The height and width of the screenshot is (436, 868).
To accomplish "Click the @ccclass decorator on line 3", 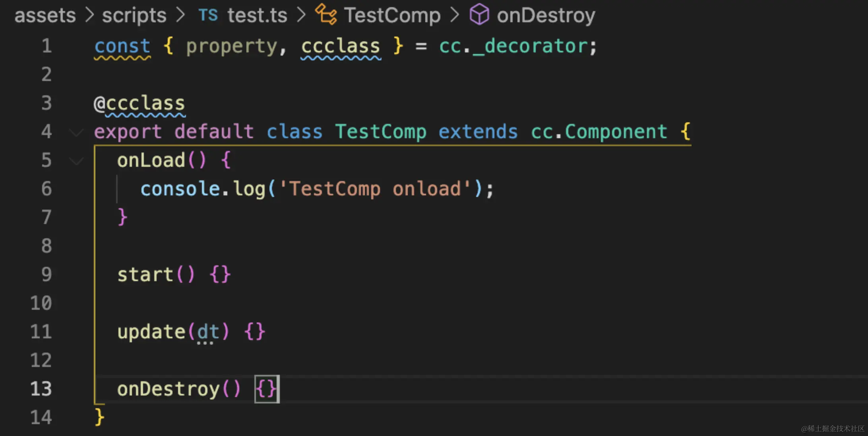I will [139, 103].
